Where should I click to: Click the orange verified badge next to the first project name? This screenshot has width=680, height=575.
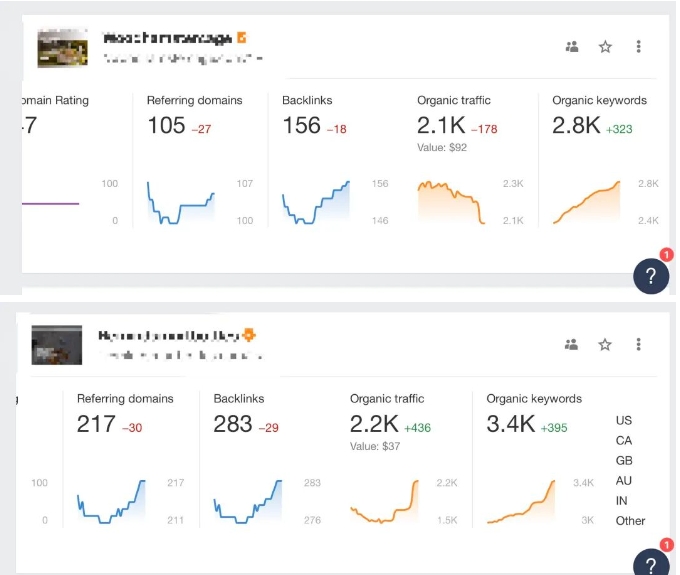[242, 38]
